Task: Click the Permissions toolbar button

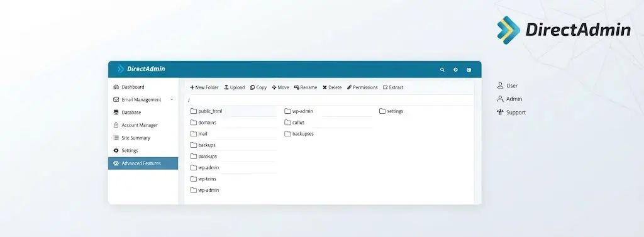Action: point(362,87)
